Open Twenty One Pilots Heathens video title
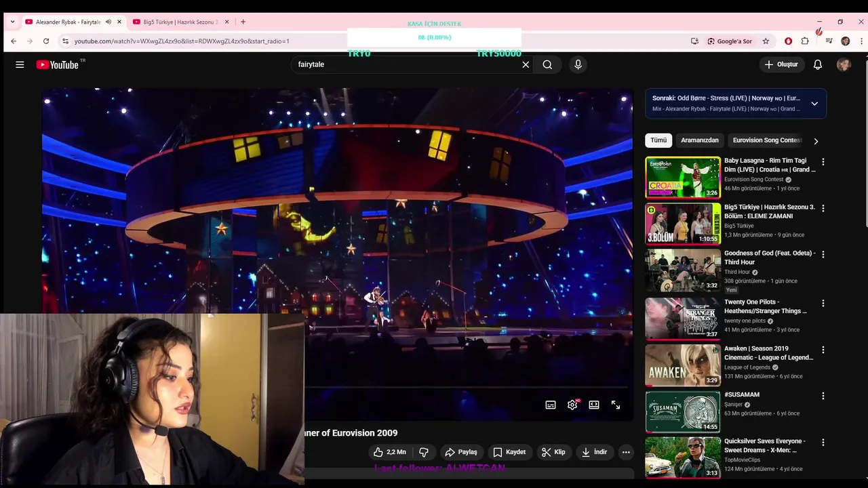 (x=766, y=306)
